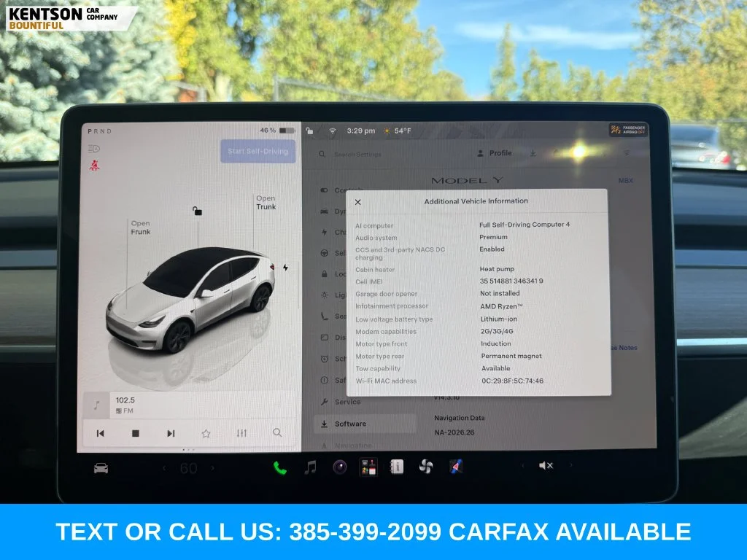747x560 pixels.
Task: Toggle the lock icon above the car
Action: [197, 211]
